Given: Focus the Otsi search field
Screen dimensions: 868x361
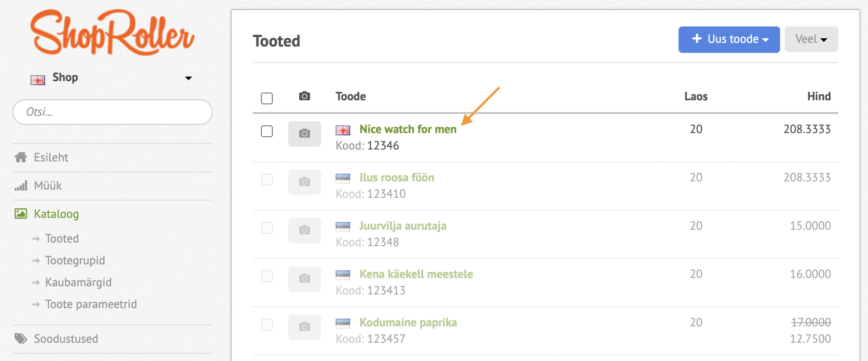Looking at the screenshot, I should tap(112, 112).
